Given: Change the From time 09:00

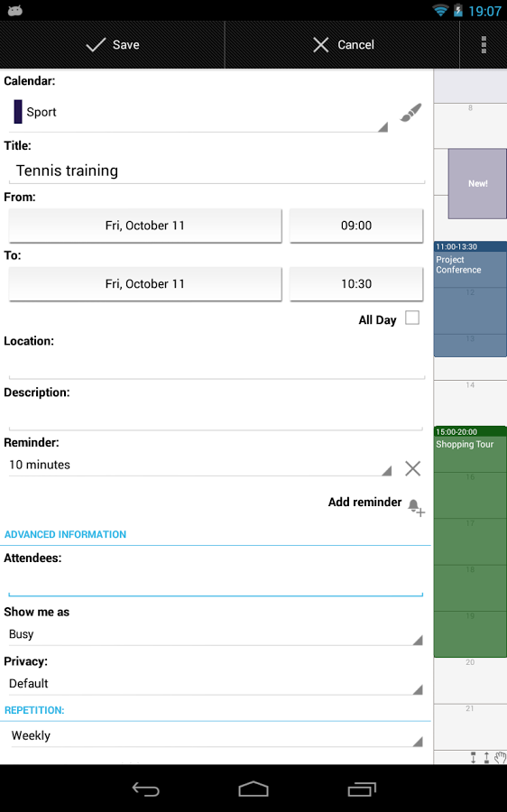Looking at the screenshot, I should pyautogui.click(x=356, y=226).
